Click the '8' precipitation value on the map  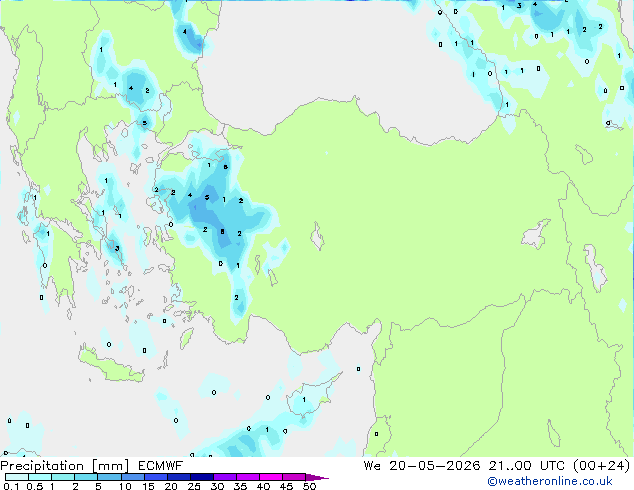[222, 232]
